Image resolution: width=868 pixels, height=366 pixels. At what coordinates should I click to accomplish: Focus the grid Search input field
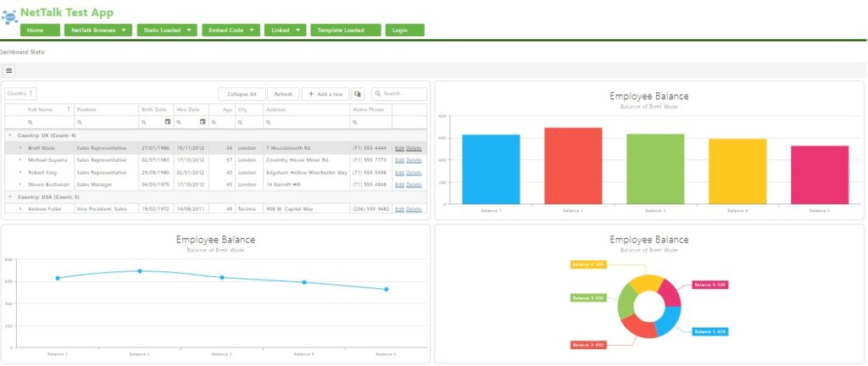point(403,94)
